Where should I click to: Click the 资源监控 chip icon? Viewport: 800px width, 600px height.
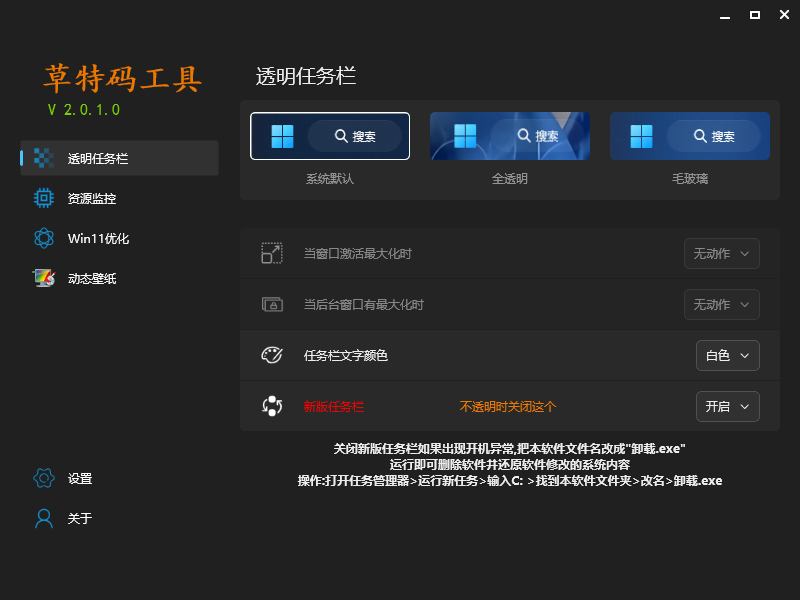(44, 198)
